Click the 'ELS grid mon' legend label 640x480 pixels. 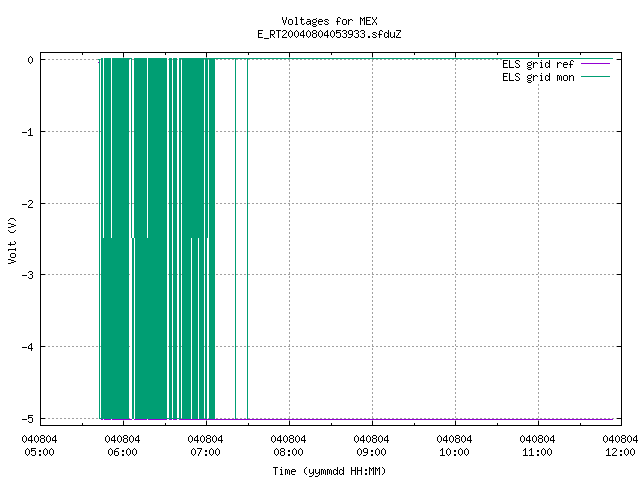point(538,77)
